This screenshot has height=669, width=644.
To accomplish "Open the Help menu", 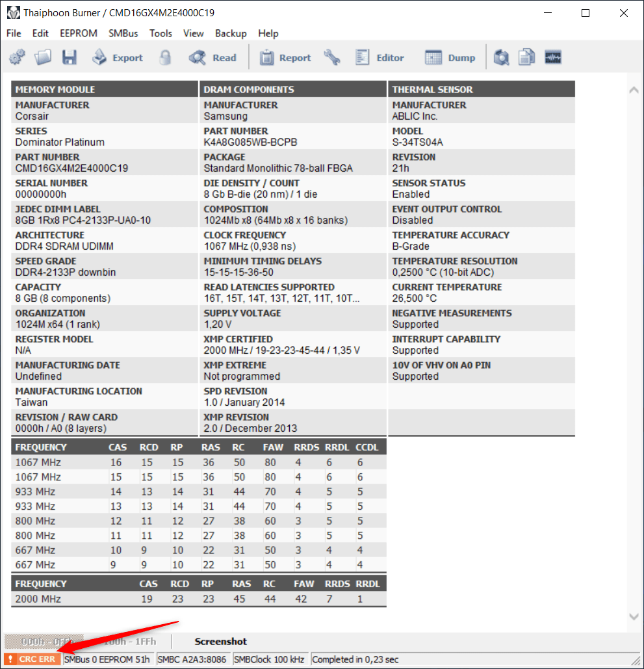I will tap(268, 33).
